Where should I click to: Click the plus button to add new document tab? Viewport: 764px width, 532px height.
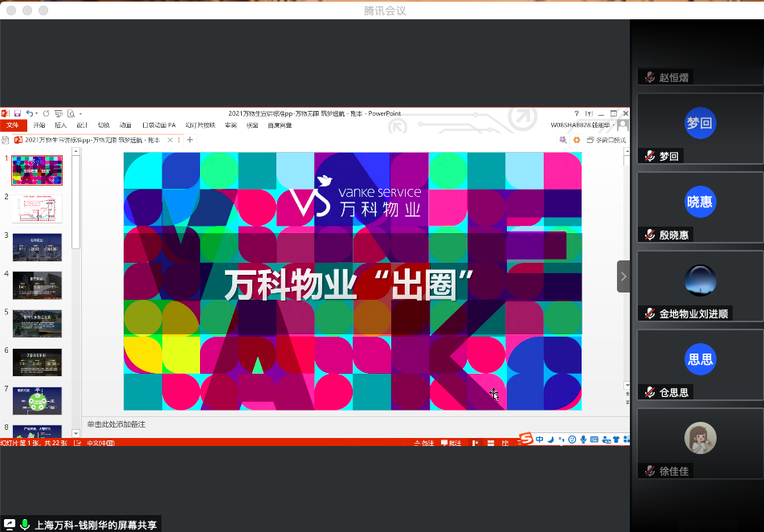(x=190, y=140)
